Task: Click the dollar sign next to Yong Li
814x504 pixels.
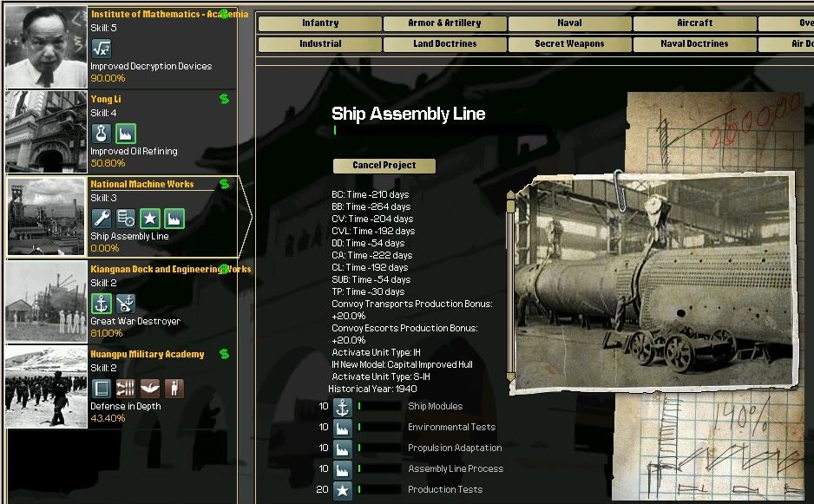Action: coord(224,99)
